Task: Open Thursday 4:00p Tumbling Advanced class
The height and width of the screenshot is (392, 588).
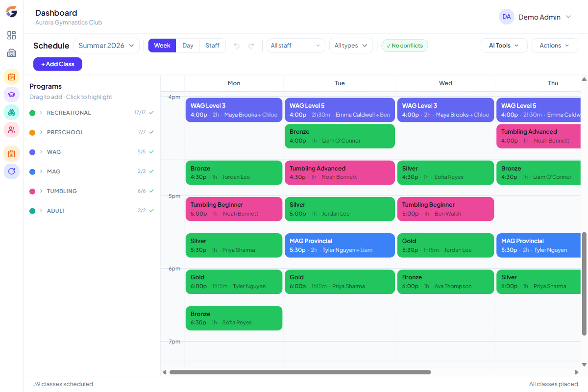Action: [539, 136]
